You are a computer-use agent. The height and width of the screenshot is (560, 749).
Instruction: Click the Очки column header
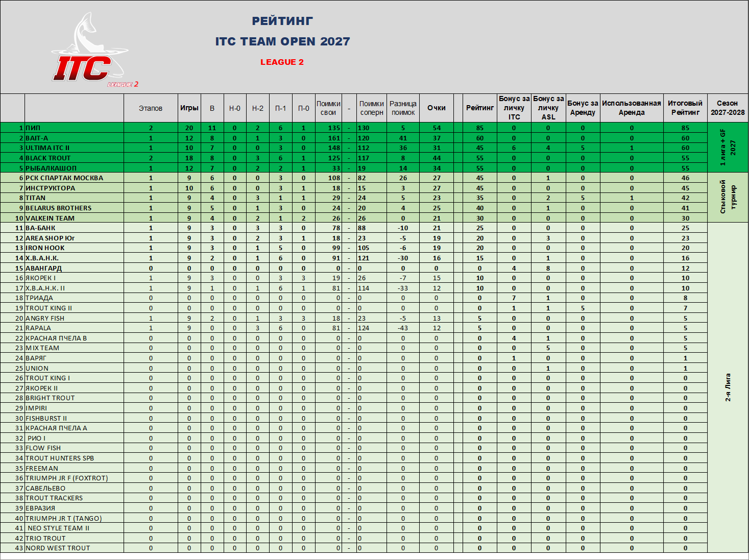click(437, 108)
